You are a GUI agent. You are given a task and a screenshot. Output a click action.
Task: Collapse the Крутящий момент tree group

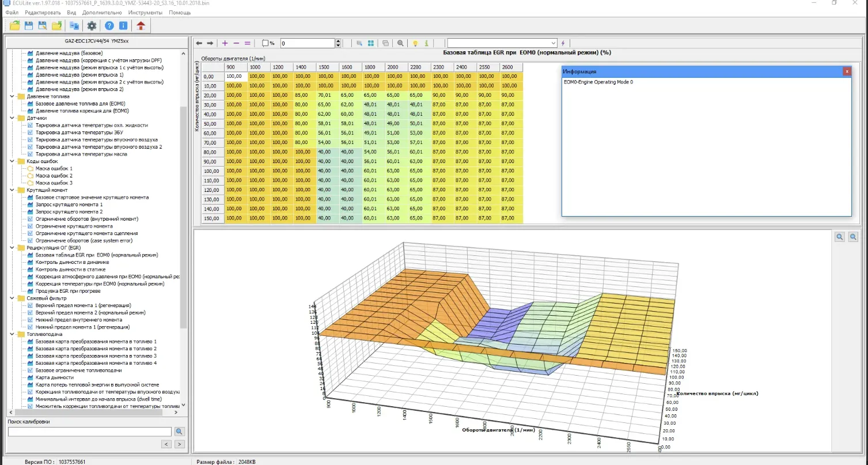pyautogui.click(x=13, y=190)
